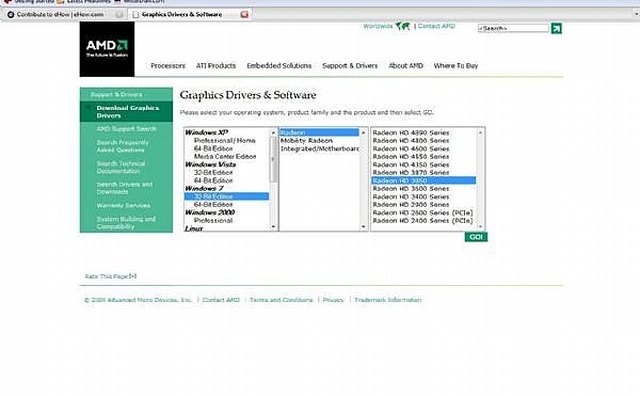This screenshot has height=396, width=640.
Task: Select Media Center Edition option
Action: coord(225,156)
